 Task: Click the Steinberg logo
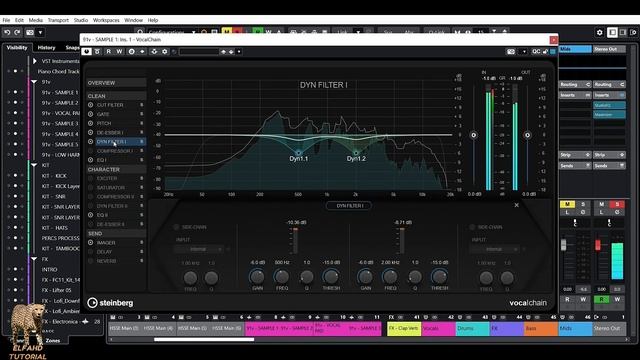(110, 303)
